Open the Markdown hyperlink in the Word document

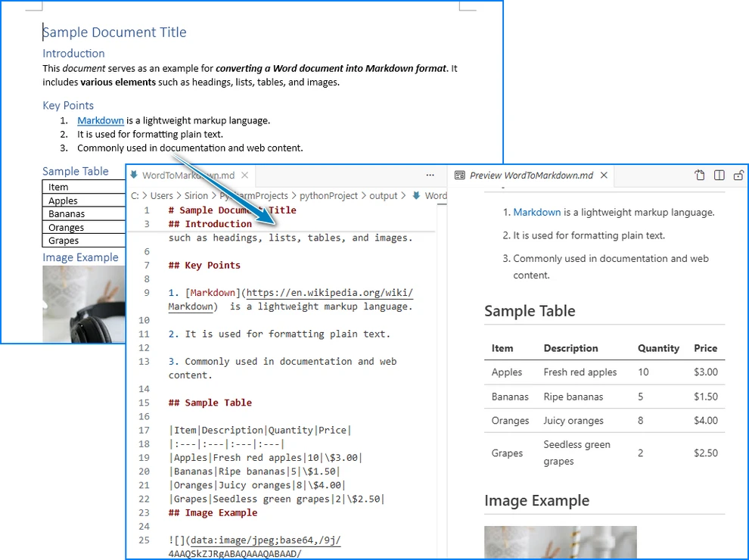[x=100, y=120]
